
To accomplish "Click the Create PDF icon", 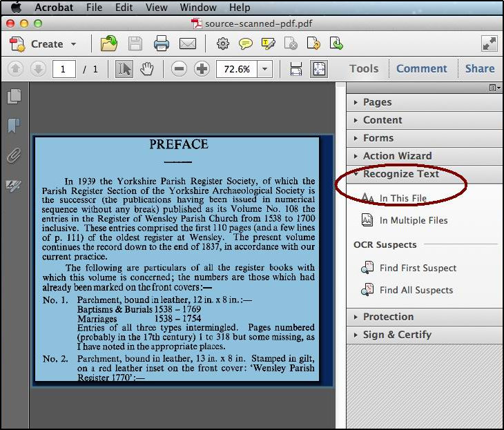I will [17, 44].
